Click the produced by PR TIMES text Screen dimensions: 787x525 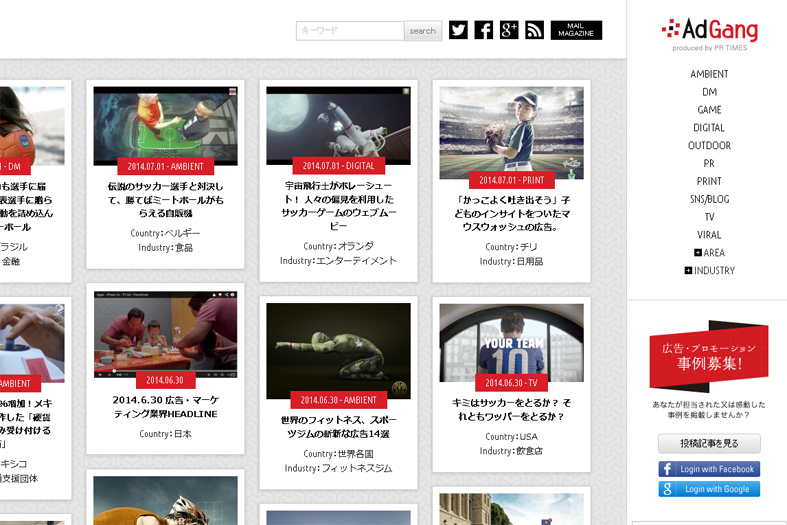[710, 48]
